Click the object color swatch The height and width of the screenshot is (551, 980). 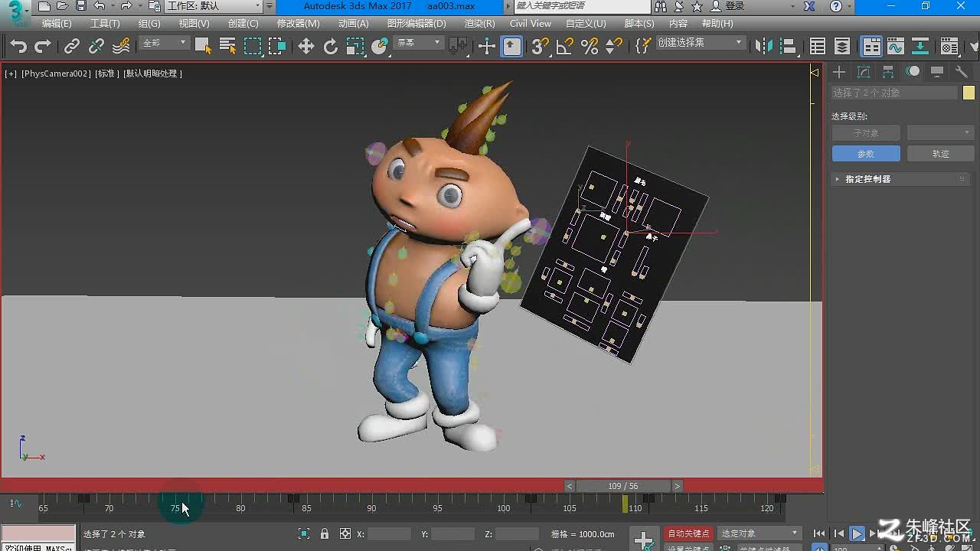[969, 93]
